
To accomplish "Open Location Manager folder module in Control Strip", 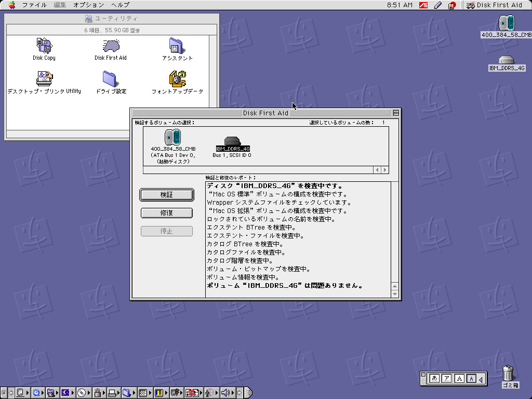I will [129, 393].
